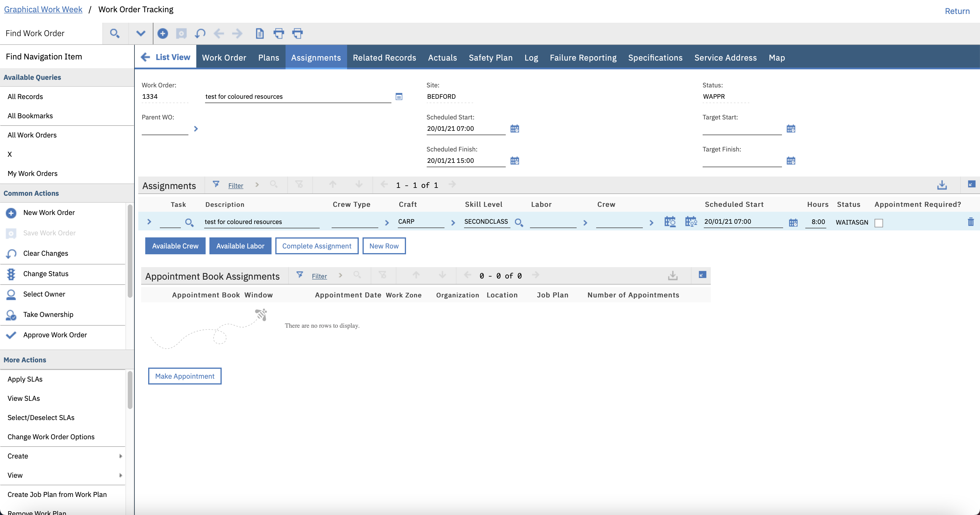Download the Assignments table data
The image size is (980, 515).
pos(942,185)
